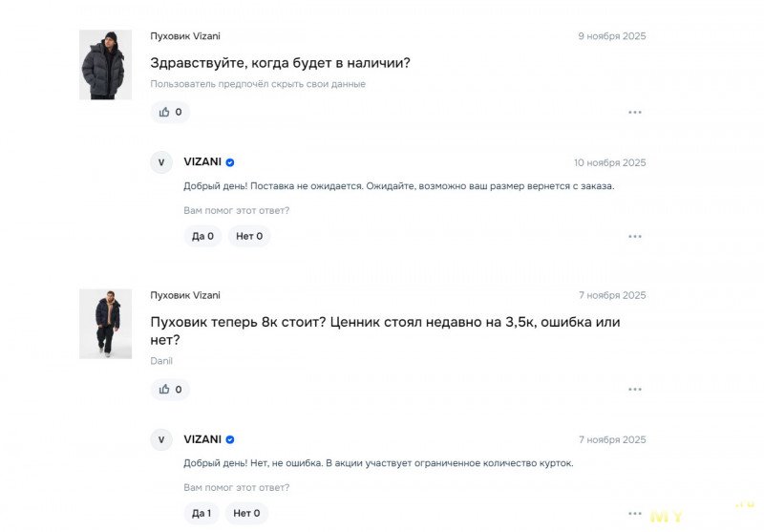Open more options for the 10 ноября VIZANI reply
The width and height of the screenshot is (764, 532).
pyautogui.click(x=635, y=236)
